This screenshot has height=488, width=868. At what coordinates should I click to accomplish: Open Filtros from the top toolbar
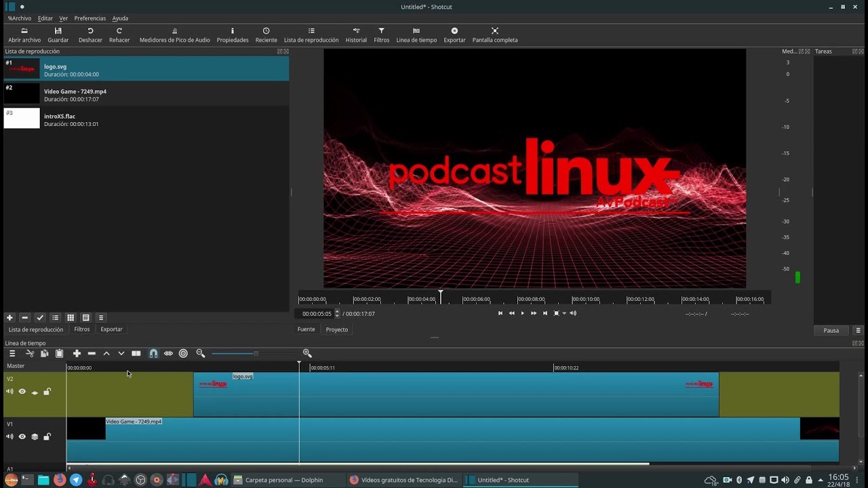(x=382, y=35)
